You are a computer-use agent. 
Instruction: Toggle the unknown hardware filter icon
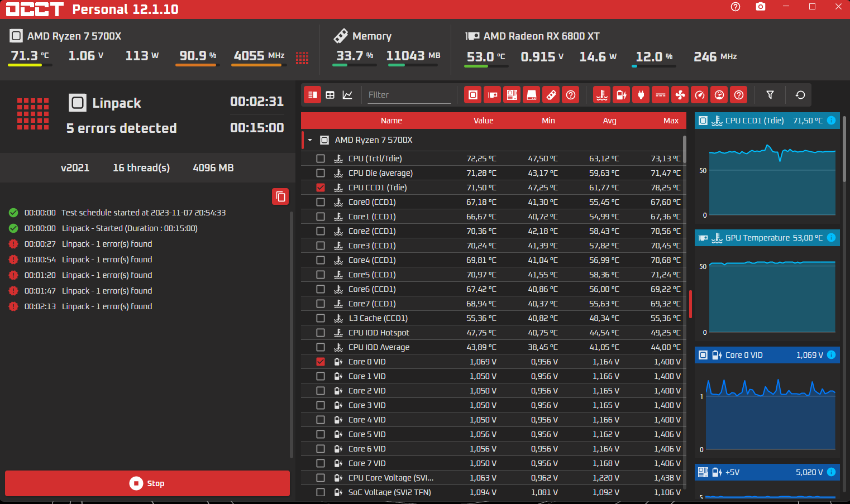click(x=571, y=95)
